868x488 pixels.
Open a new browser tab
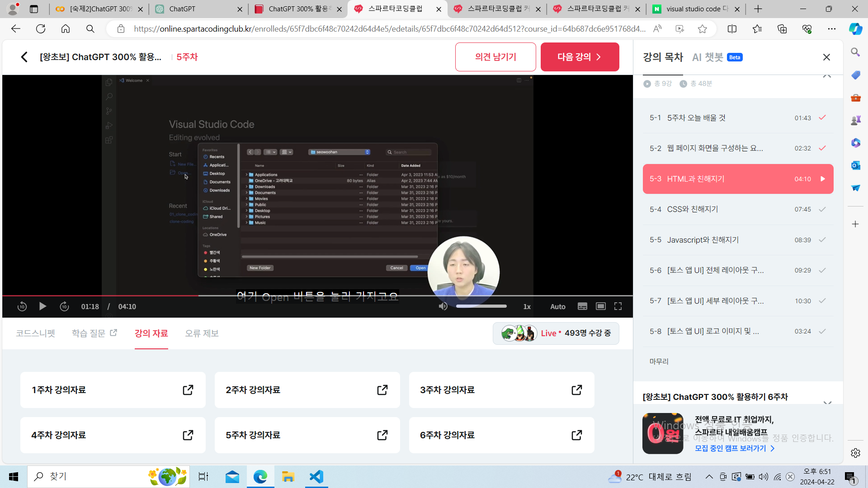(x=758, y=9)
